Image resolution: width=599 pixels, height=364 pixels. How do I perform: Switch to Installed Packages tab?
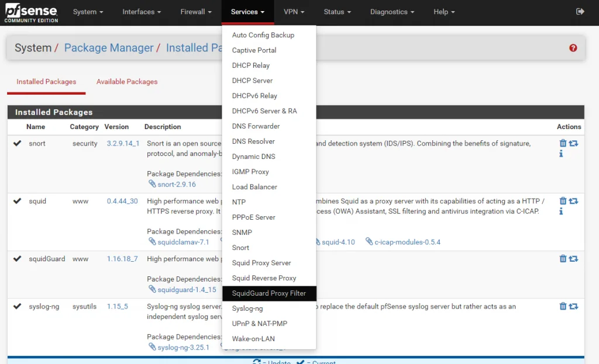click(46, 82)
